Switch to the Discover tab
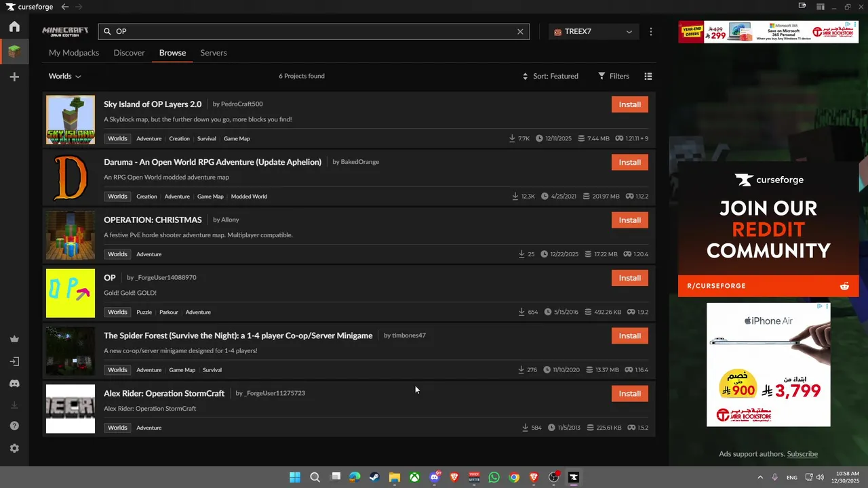The width and height of the screenshot is (868, 488). [x=129, y=53]
